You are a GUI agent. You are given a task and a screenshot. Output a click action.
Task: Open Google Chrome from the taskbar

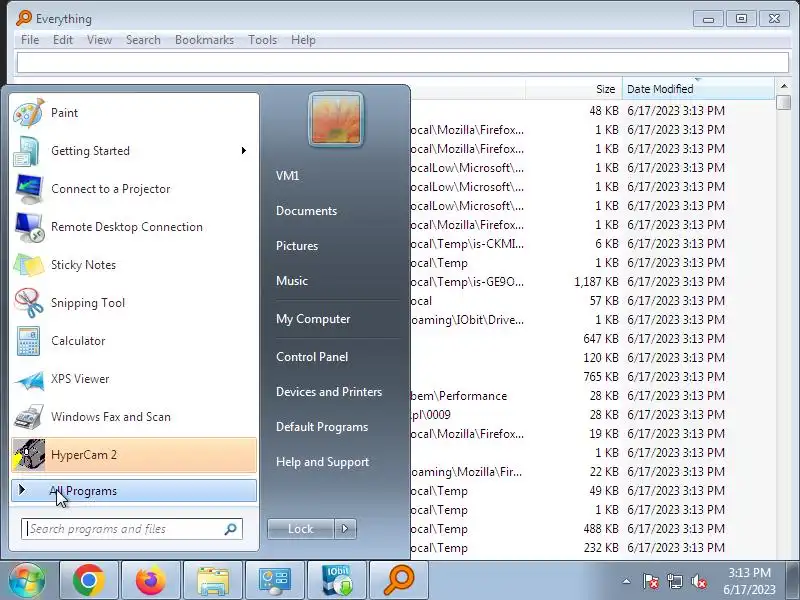click(x=89, y=580)
